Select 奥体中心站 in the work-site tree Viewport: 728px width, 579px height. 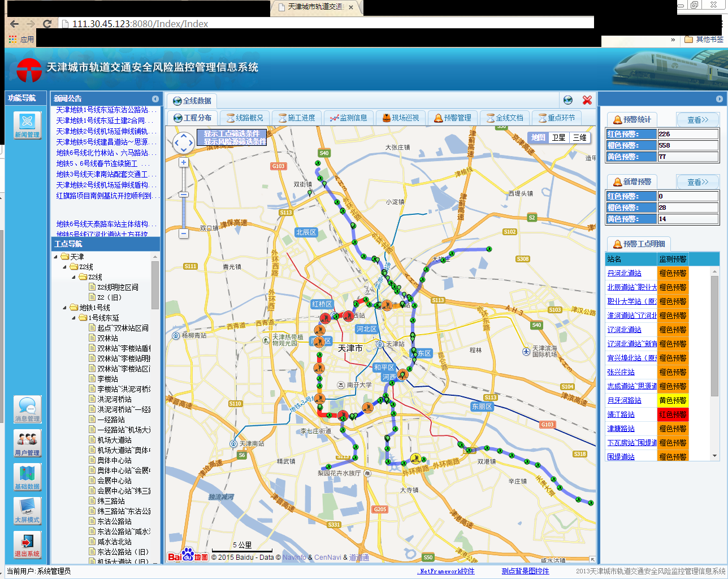[x=114, y=460]
